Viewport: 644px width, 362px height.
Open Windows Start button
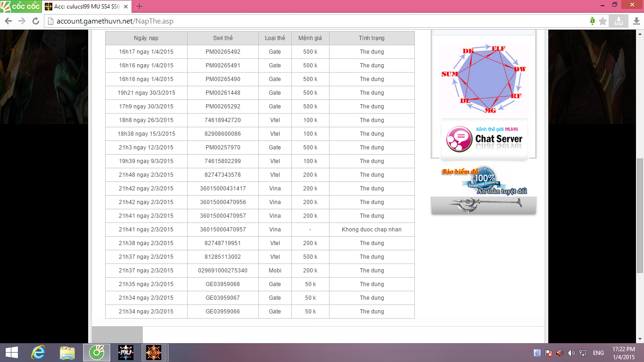(11, 353)
